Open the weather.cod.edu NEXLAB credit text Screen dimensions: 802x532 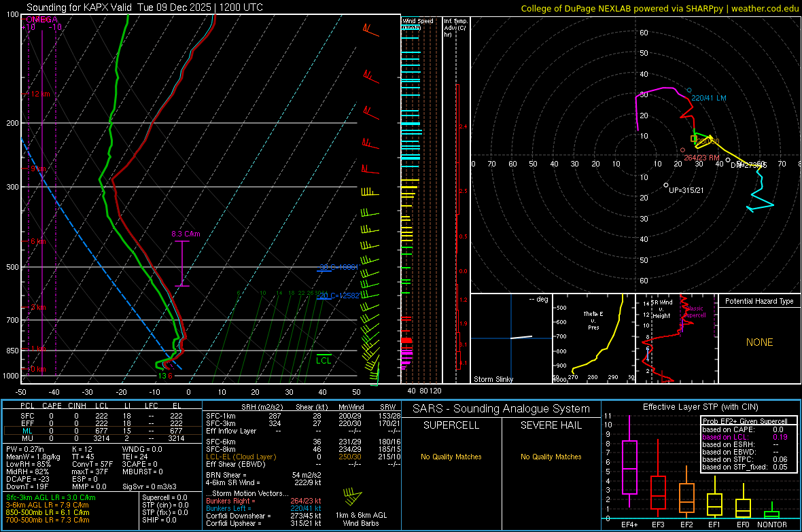tap(659, 8)
